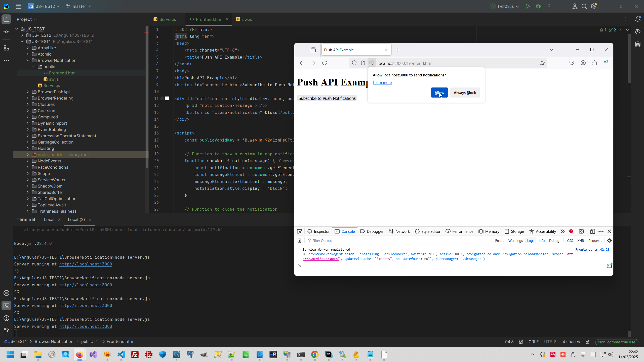Toggle the Errors console filter
Screen dimensions: 644x362
tap(499, 241)
